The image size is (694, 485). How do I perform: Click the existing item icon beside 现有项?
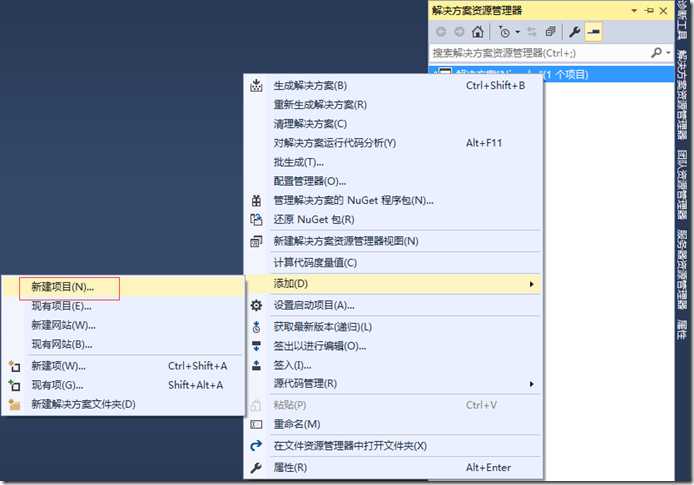(x=14, y=385)
